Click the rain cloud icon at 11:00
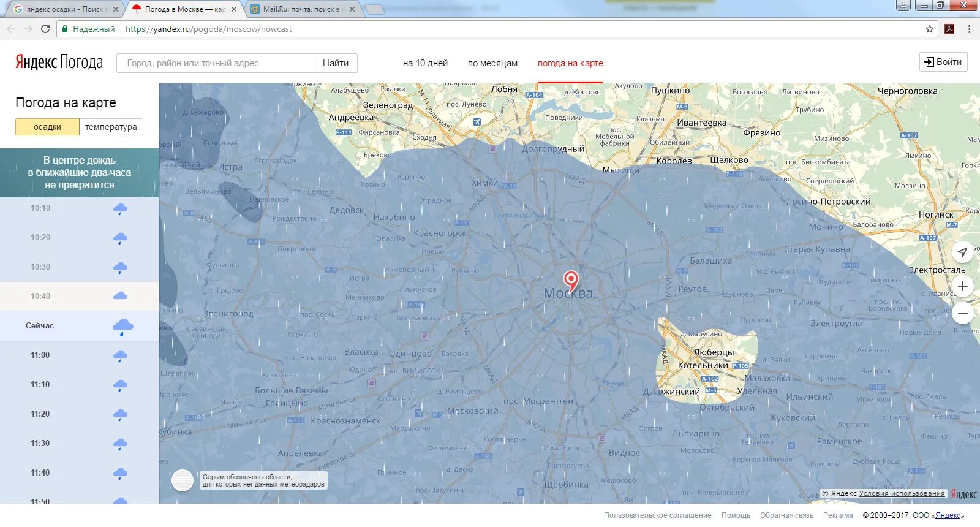 [120, 356]
